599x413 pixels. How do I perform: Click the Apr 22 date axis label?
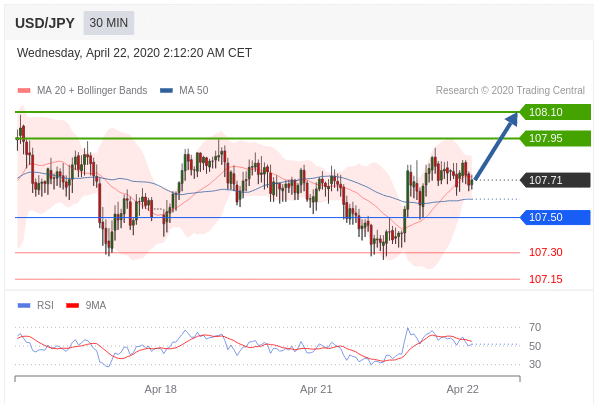coord(462,389)
